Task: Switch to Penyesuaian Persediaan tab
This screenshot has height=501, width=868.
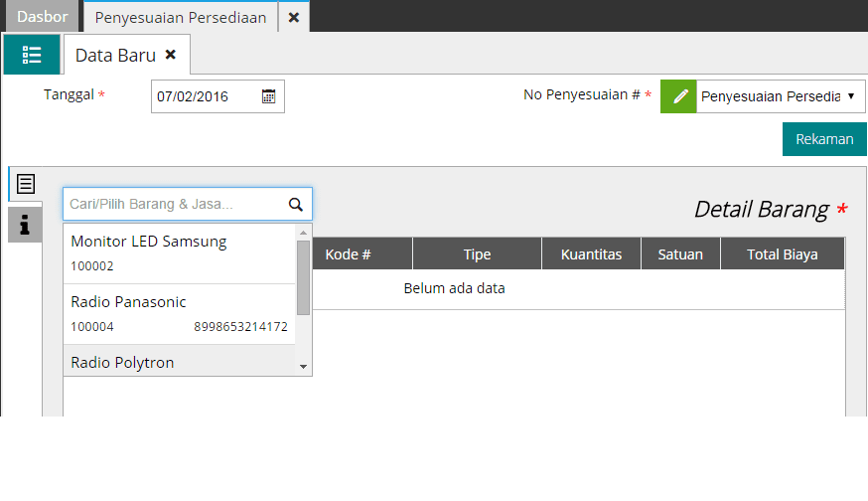Action: (180, 17)
